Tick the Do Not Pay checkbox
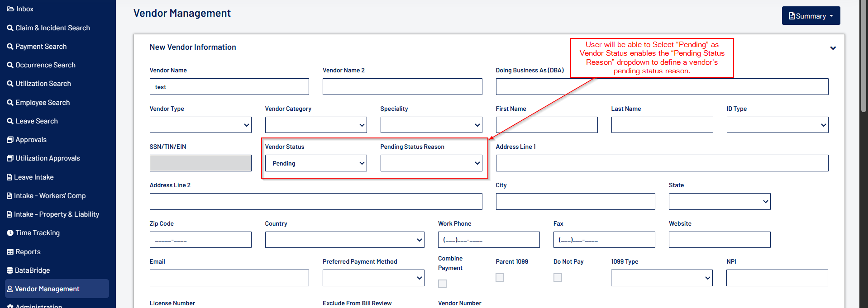The height and width of the screenshot is (308, 868). (x=558, y=277)
